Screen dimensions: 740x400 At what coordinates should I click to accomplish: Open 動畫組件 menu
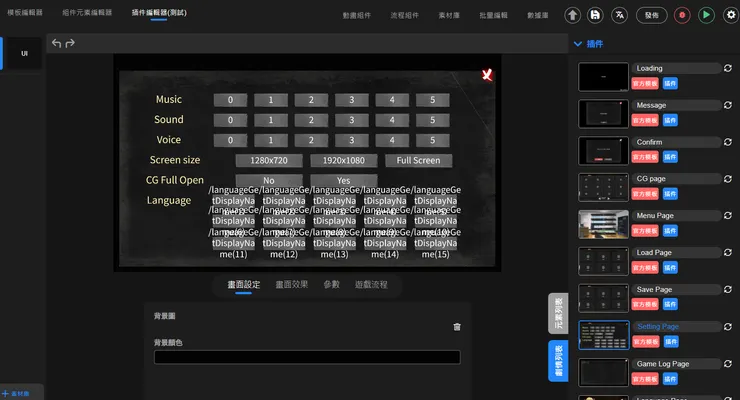(x=357, y=16)
